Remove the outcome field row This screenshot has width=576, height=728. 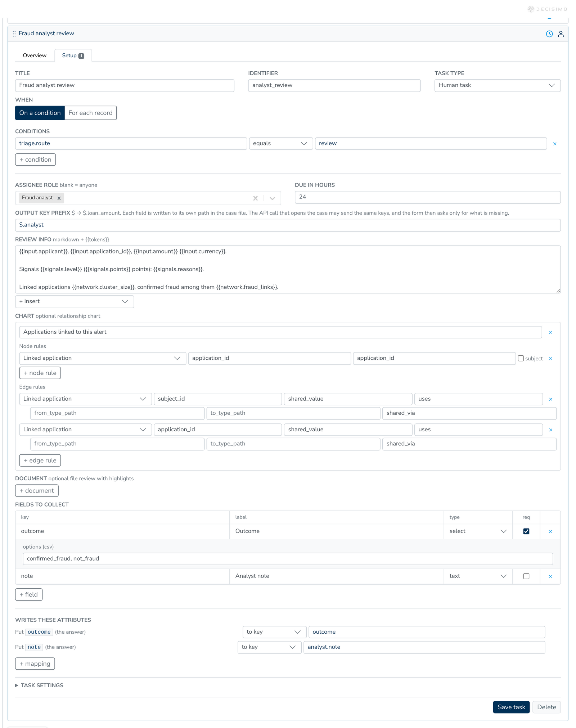(x=550, y=531)
